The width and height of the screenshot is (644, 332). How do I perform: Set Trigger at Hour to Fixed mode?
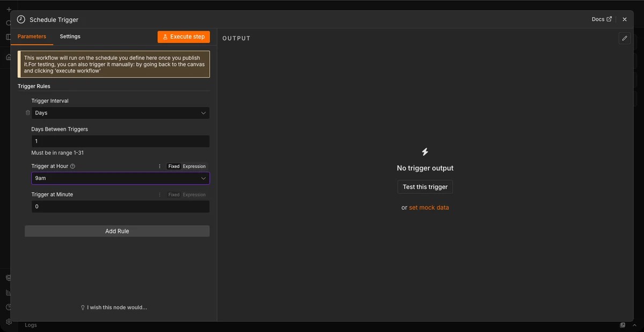174,167
